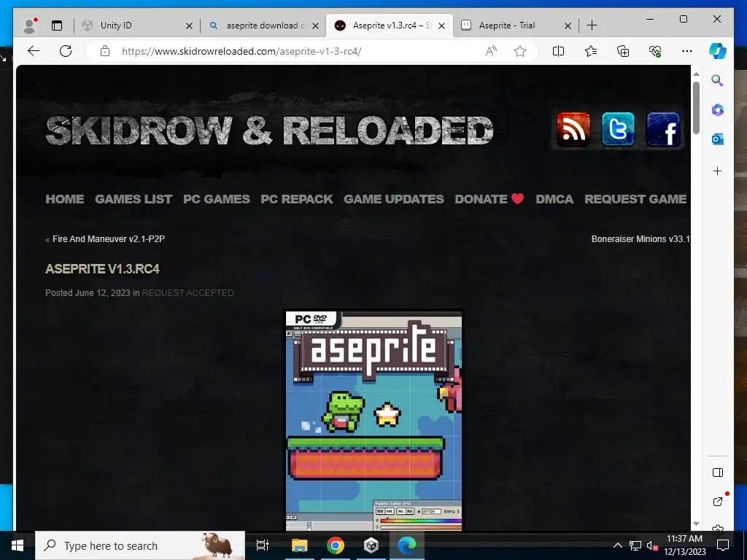Open File Explorer from taskbar

[300, 545]
